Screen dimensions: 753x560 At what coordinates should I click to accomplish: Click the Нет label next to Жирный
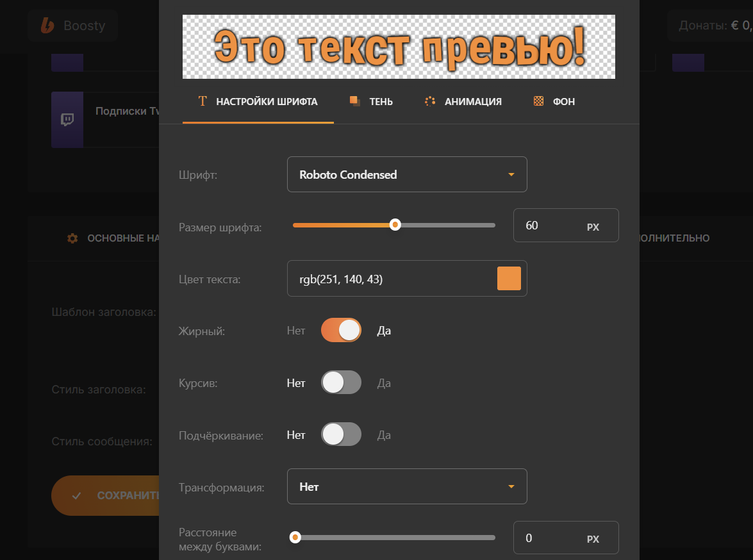tap(296, 331)
